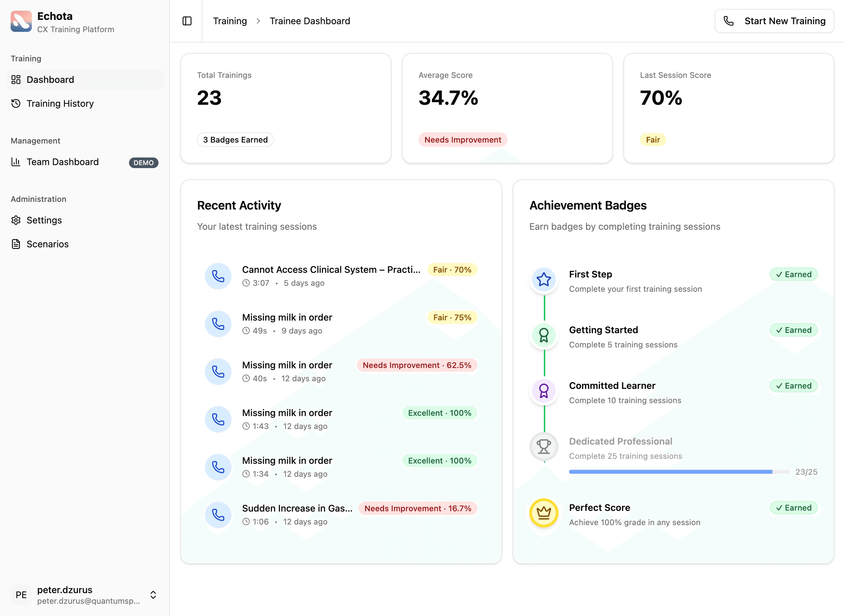845x616 pixels.
Task: Open Settings from the sidebar
Action: (44, 220)
